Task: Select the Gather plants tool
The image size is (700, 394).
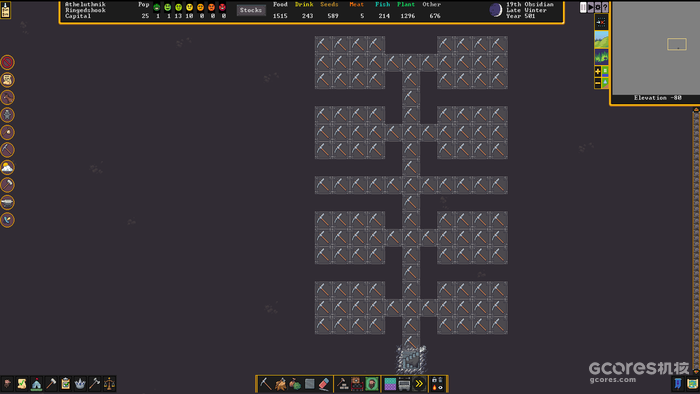Action: coord(295,384)
